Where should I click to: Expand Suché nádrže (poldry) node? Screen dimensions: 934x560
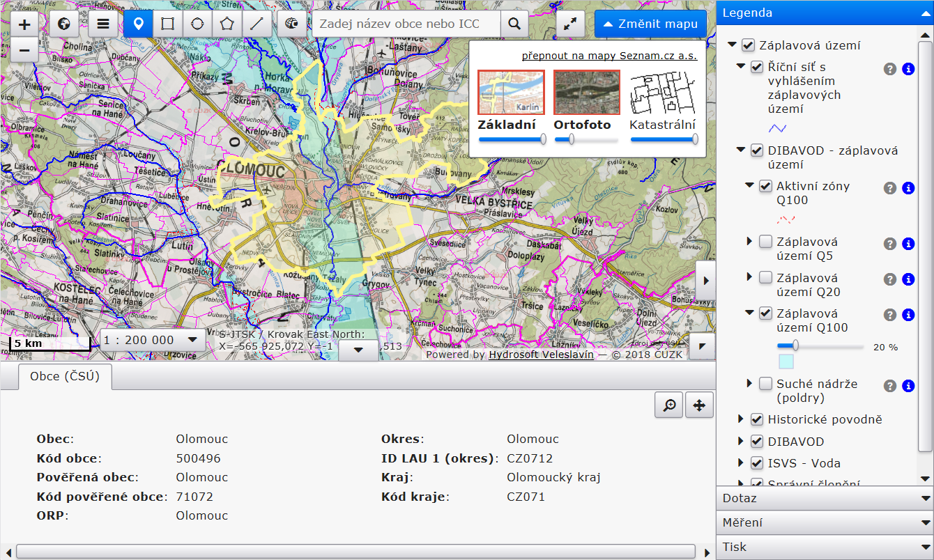750,383
